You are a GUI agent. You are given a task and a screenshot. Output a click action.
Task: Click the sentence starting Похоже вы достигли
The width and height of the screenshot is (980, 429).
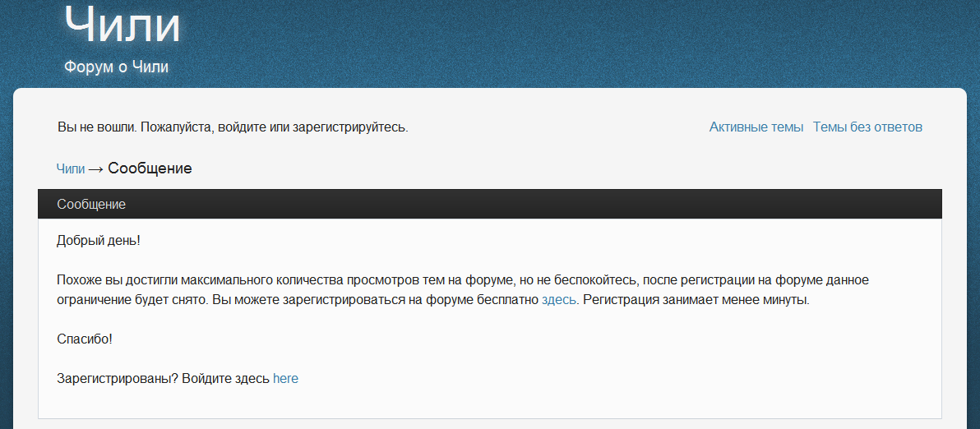463,290
